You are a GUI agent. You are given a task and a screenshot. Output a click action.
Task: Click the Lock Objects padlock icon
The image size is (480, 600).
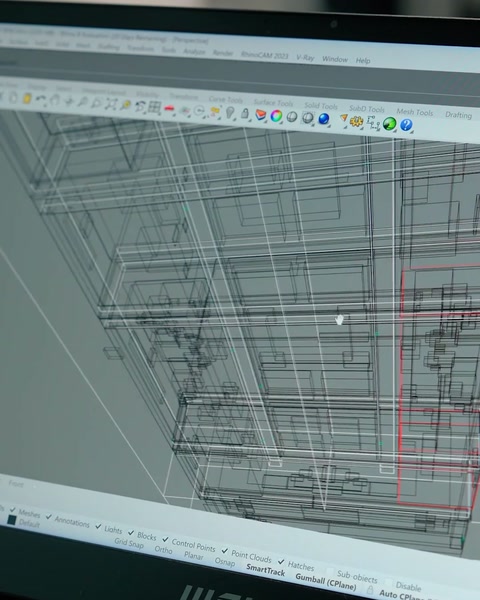click(245, 113)
